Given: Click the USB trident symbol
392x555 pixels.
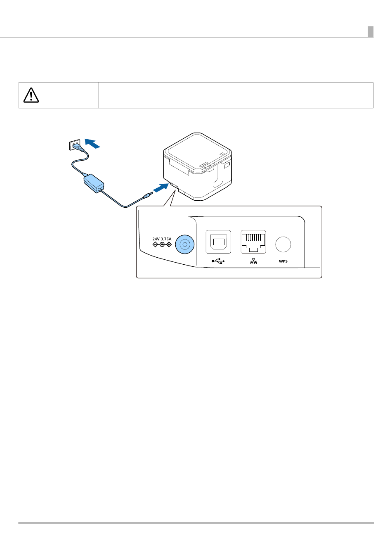Looking at the screenshot, I should pyautogui.click(x=218, y=261).
